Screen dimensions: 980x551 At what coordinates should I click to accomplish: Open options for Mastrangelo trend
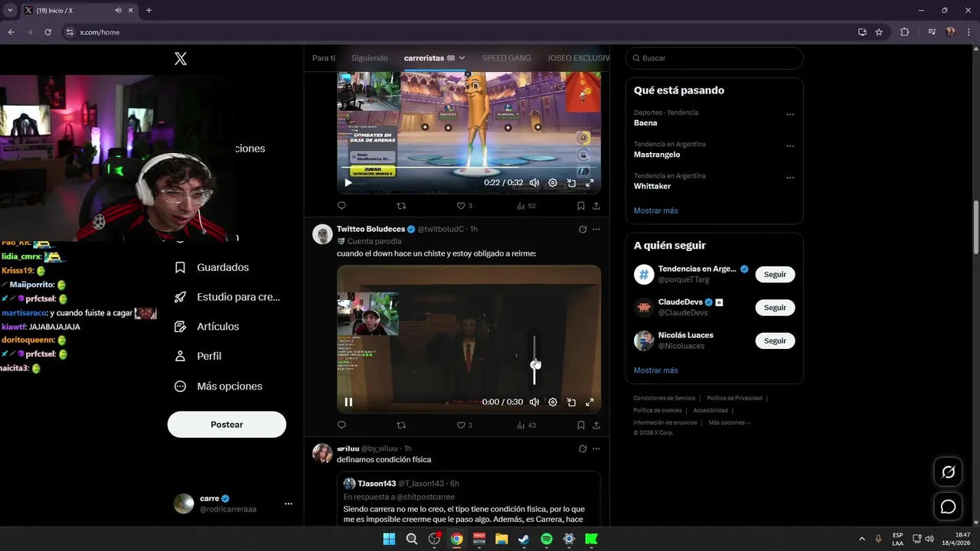(x=790, y=146)
